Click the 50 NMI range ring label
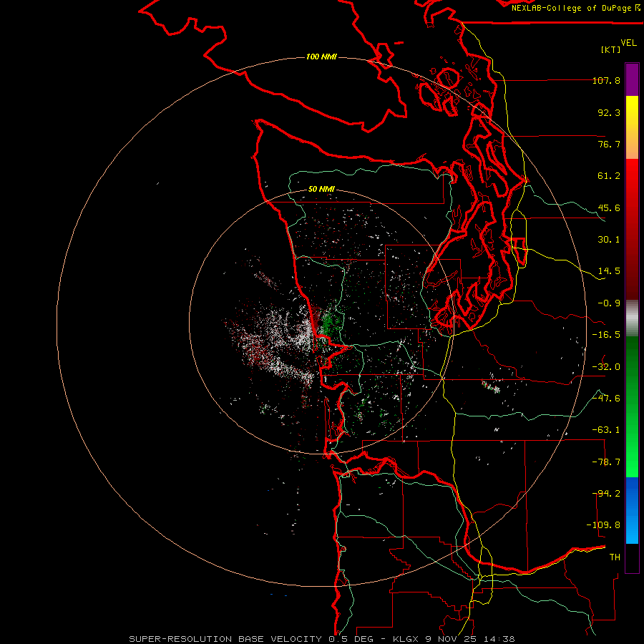The height and width of the screenshot is (644, 644). click(321, 189)
